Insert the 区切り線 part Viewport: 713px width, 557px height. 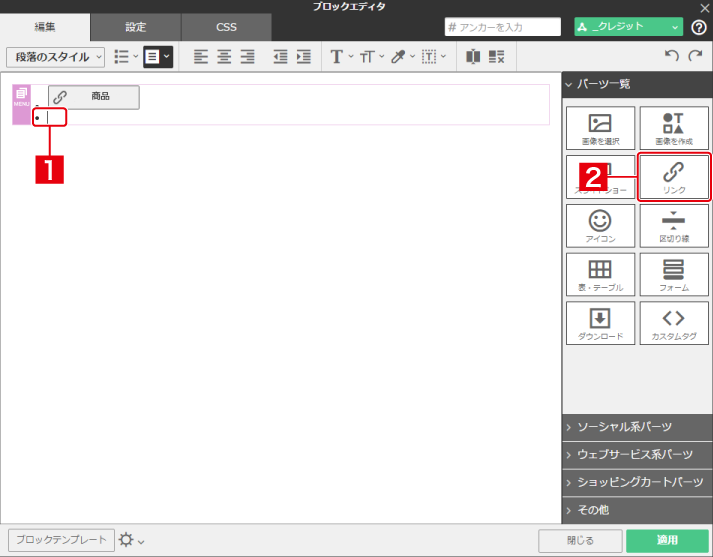click(x=674, y=226)
